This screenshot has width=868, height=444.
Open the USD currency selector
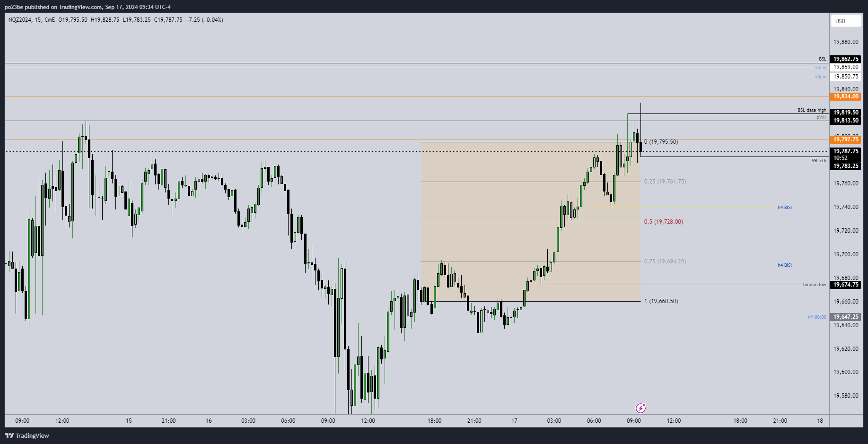click(845, 21)
